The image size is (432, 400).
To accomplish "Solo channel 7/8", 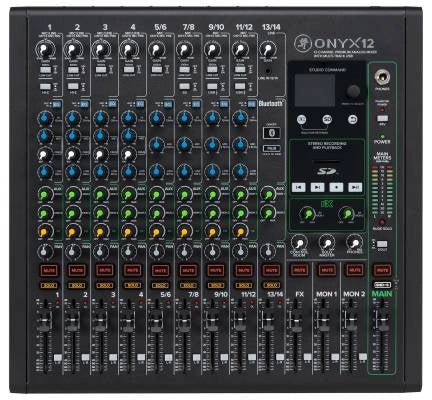I will click(x=188, y=285).
